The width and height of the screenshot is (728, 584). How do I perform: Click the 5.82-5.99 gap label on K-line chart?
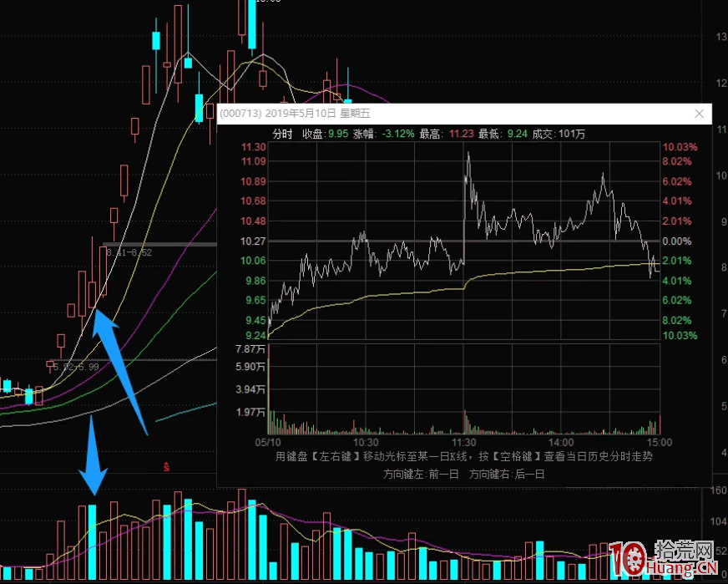pyautogui.click(x=76, y=367)
